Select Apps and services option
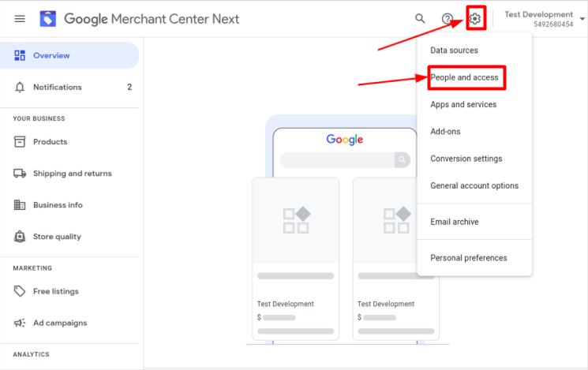 (474, 104)
